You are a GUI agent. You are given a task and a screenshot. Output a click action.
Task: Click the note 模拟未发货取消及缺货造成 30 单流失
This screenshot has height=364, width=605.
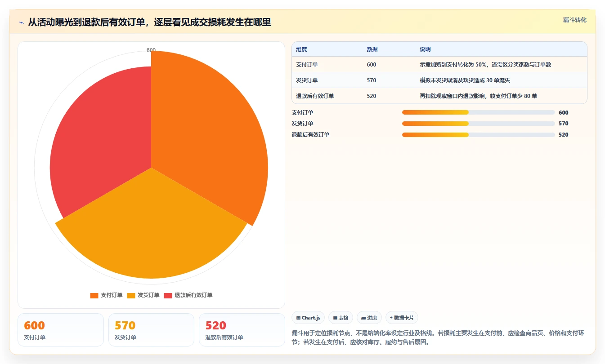[x=465, y=80]
